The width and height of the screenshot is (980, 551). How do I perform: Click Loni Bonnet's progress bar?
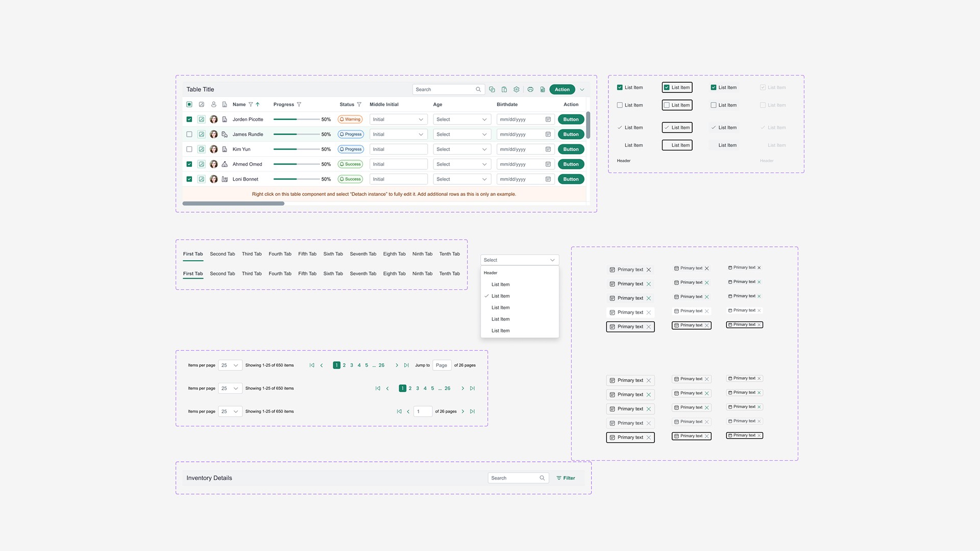coord(297,179)
